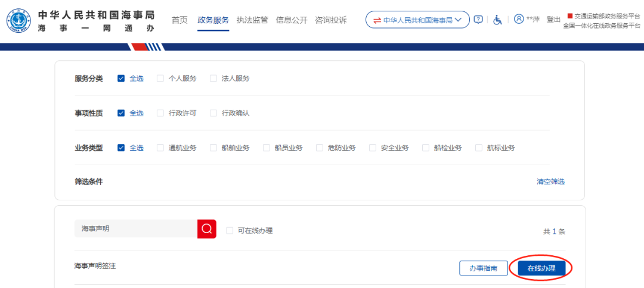Click 清空筛选 to clear filters
Screen dimensions: 644x288
click(551, 182)
